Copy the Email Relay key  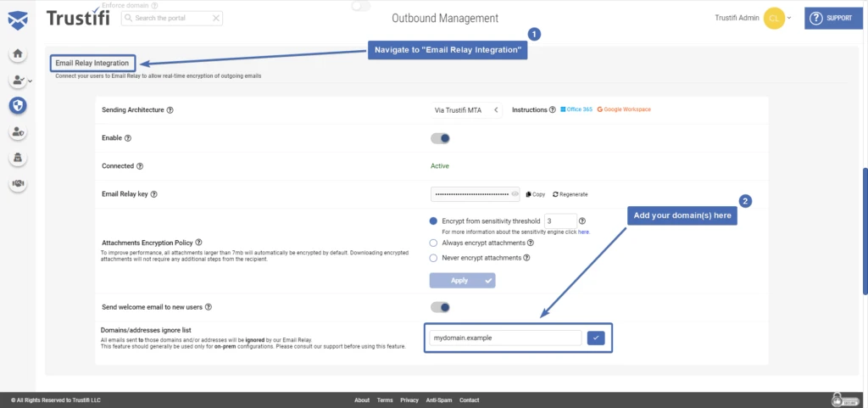click(x=536, y=194)
